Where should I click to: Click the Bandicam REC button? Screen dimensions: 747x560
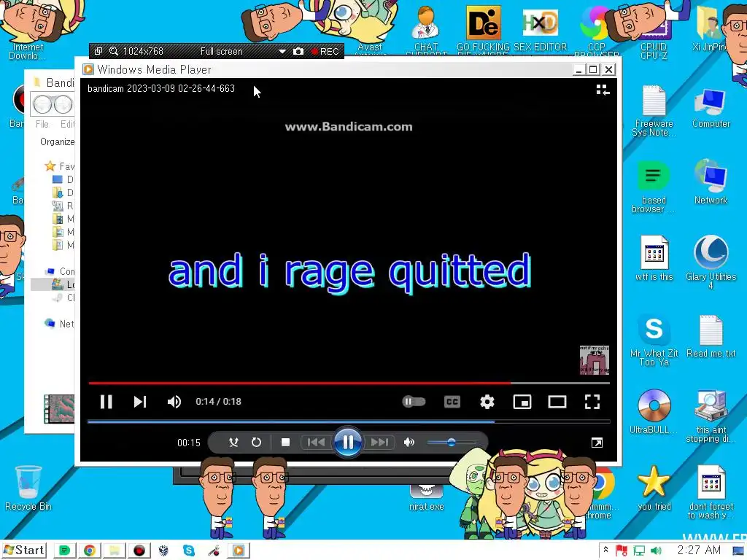click(325, 51)
